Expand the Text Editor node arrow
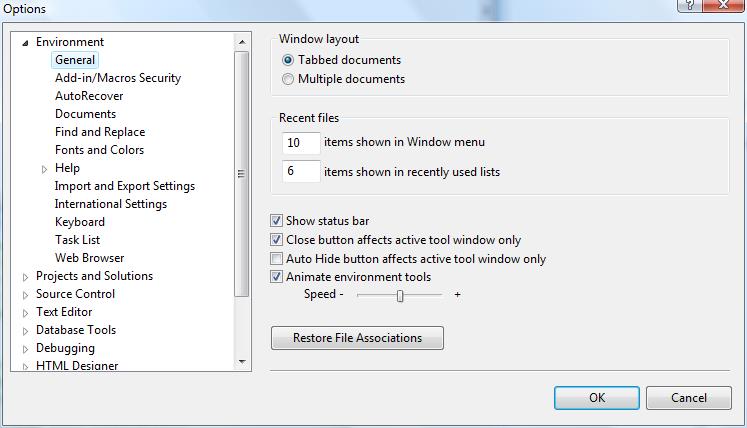This screenshot has height=428, width=747. [x=25, y=313]
